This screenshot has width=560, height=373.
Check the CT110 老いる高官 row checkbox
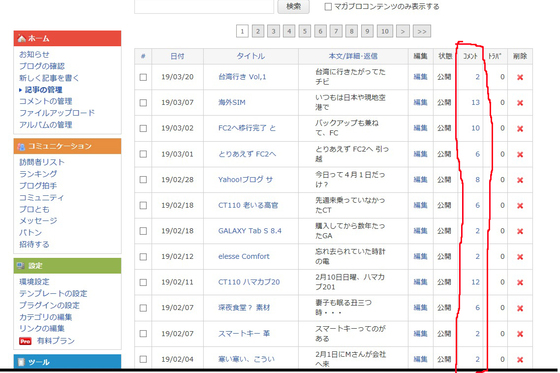(143, 205)
